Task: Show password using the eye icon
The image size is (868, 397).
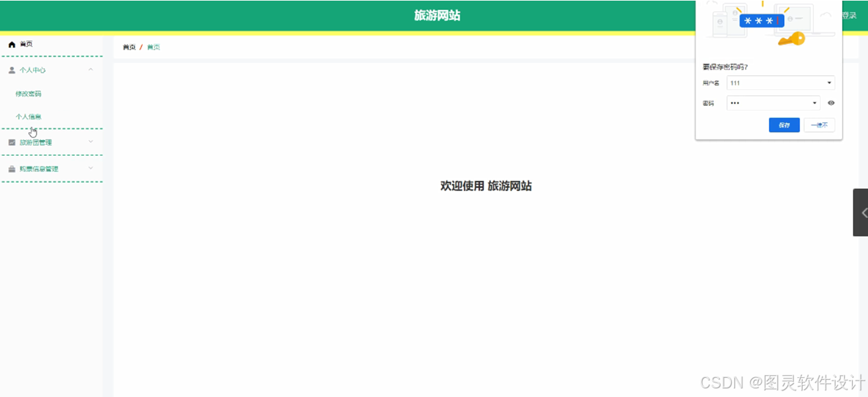Action: click(831, 103)
